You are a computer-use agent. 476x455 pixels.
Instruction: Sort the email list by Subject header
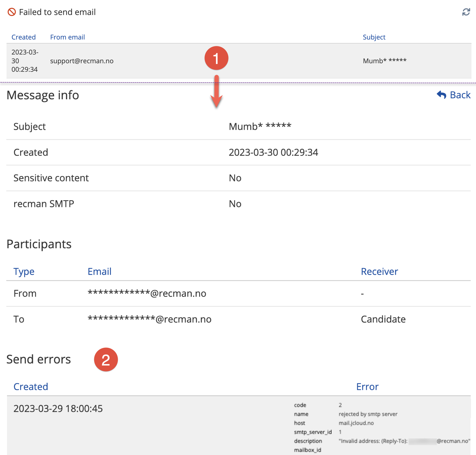coord(374,37)
